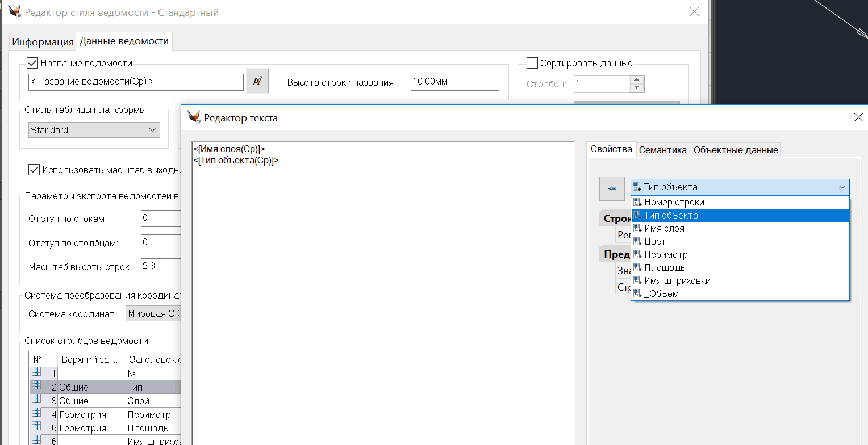This screenshot has width=868, height=445.
Task: Click the blue insert arrow button
Action: pos(612,188)
